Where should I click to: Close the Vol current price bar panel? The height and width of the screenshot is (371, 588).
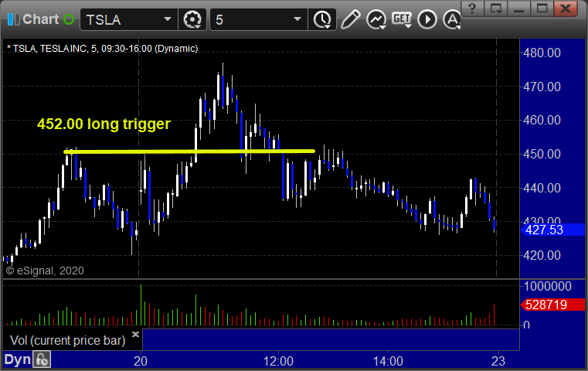pos(135,334)
